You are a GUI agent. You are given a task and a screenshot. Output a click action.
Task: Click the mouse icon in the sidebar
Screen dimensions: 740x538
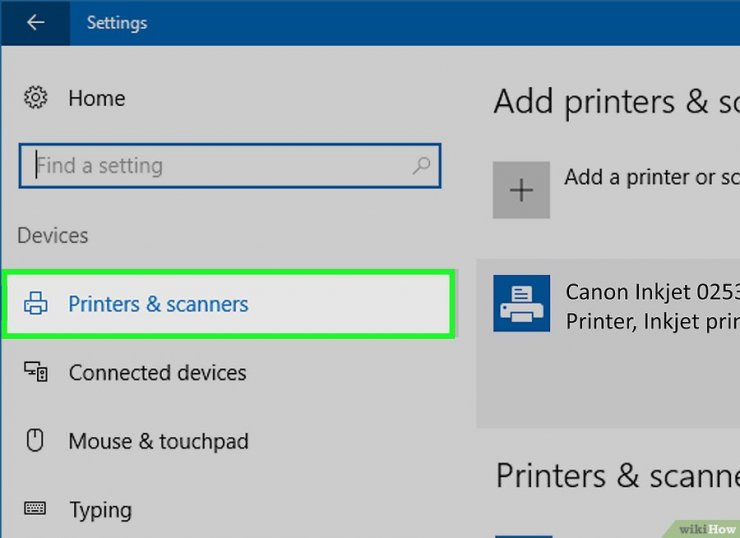36,441
